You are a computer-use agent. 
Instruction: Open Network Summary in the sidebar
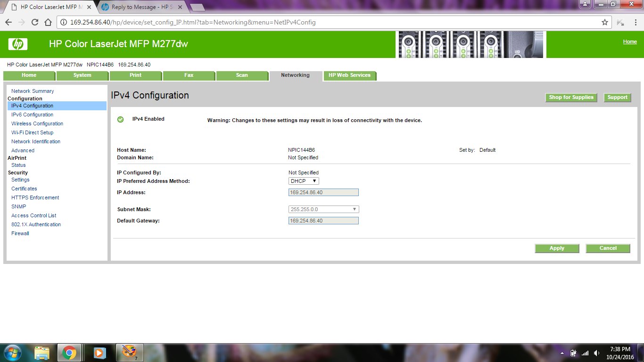tap(33, 91)
